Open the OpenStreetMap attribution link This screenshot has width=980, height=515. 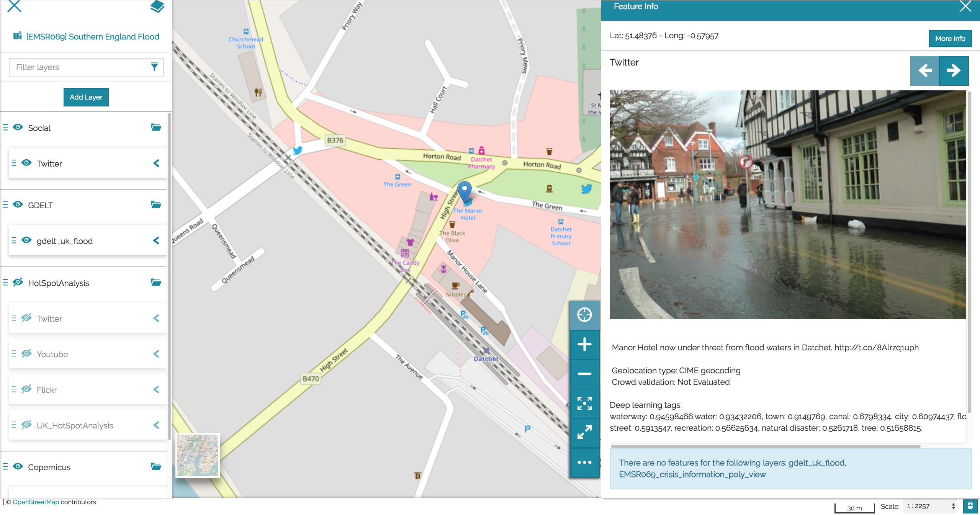36,502
